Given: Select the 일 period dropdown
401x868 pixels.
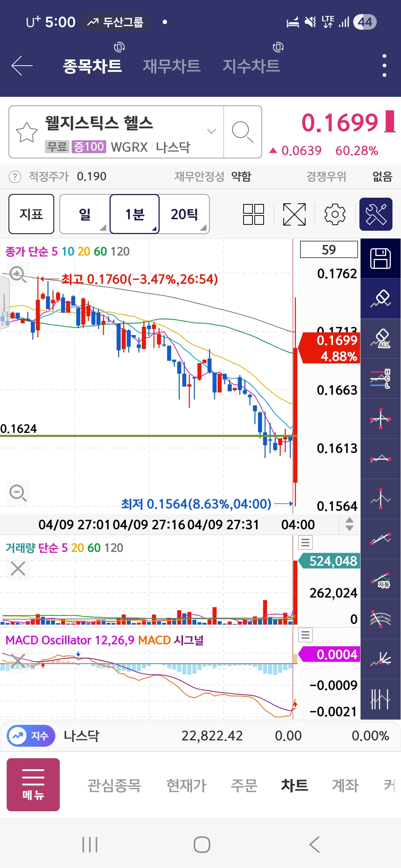Looking at the screenshot, I should tap(85, 214).
